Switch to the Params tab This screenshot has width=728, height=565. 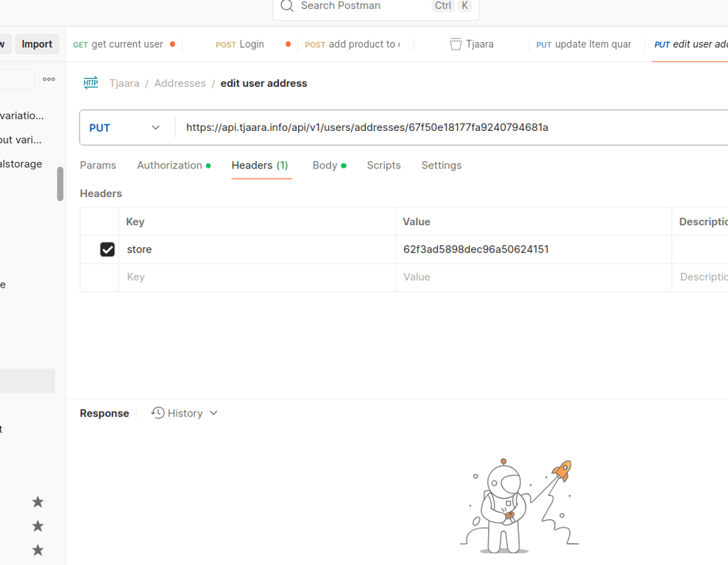98,165
